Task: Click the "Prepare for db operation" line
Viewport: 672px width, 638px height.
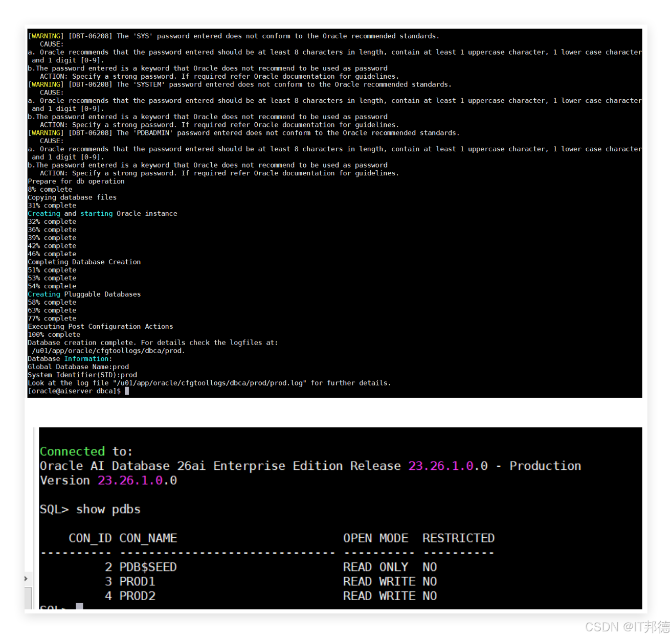Action: (76, 181)
